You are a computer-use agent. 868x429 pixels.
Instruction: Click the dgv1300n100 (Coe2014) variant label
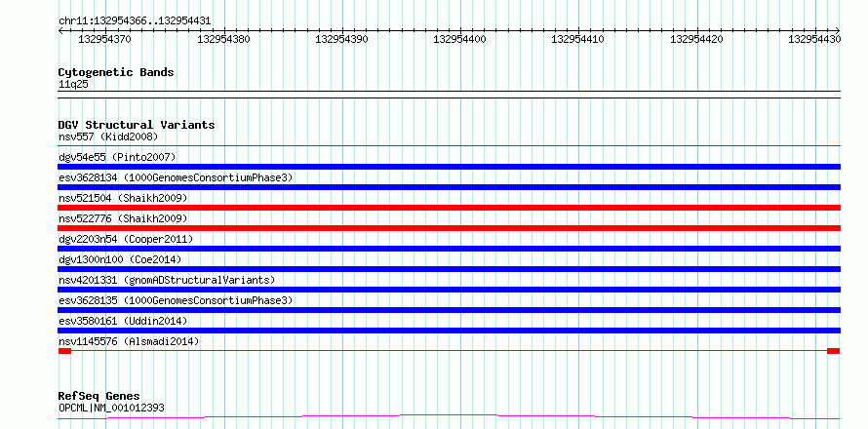coord(120,259)
